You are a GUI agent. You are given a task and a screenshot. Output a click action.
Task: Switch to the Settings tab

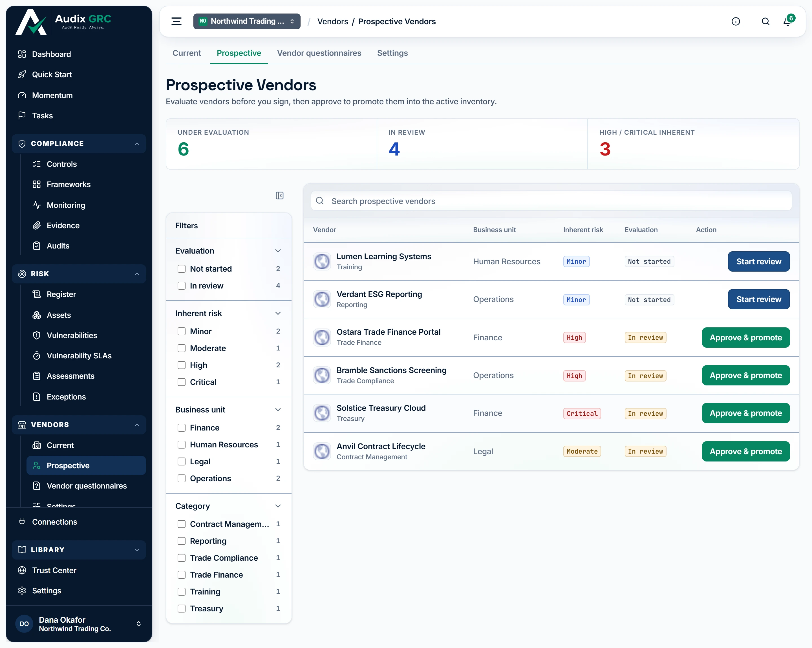tap(392, 53)
